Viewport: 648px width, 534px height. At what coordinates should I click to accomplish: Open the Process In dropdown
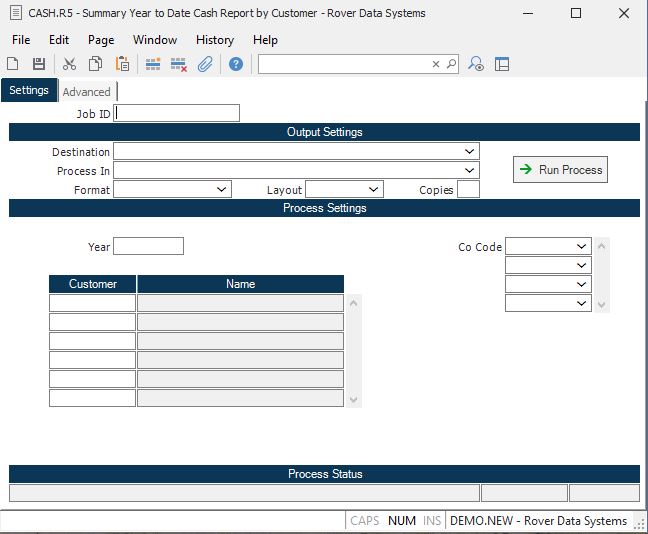click(x=470, y=170)
